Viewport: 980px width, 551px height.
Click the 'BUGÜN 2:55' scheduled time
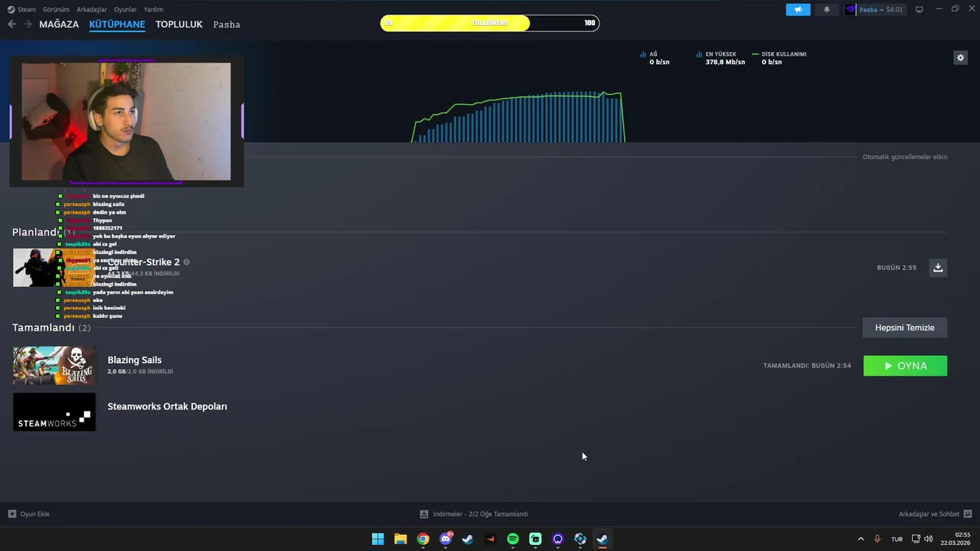897,268
